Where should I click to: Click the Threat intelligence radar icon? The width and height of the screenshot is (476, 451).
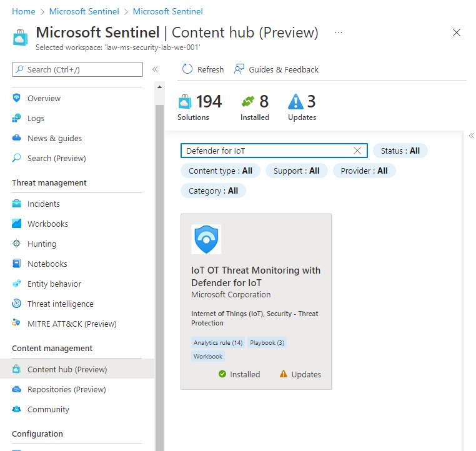[x=17, y=303]
